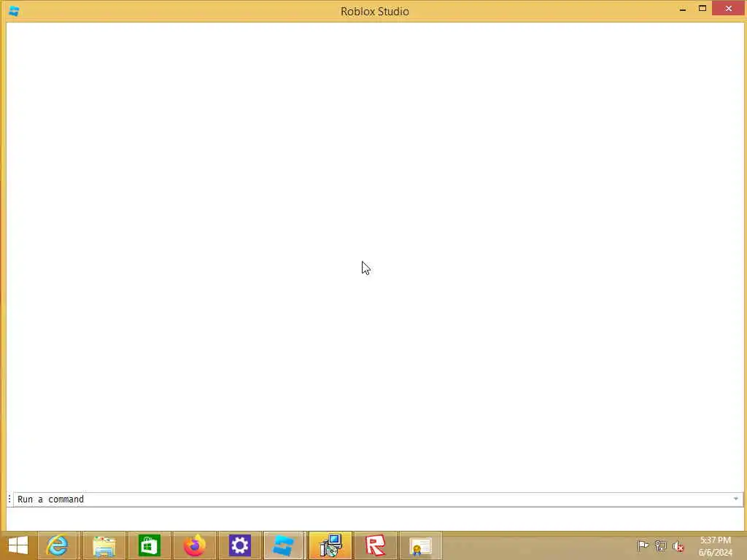Open the Windows Start button
Image resolution: width=747 pixels, height=560 pixels.
18,545
